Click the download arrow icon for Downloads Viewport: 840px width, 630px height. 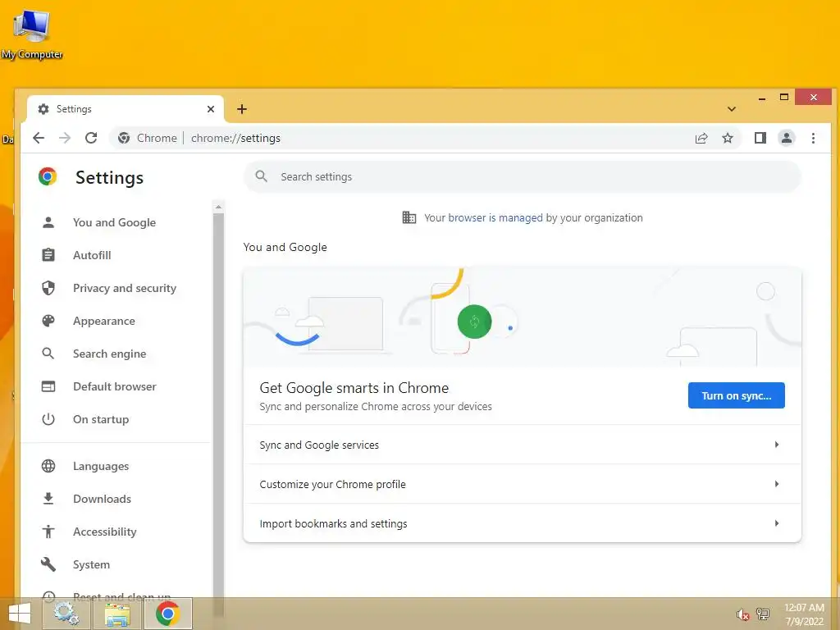(x=48, y=499)
